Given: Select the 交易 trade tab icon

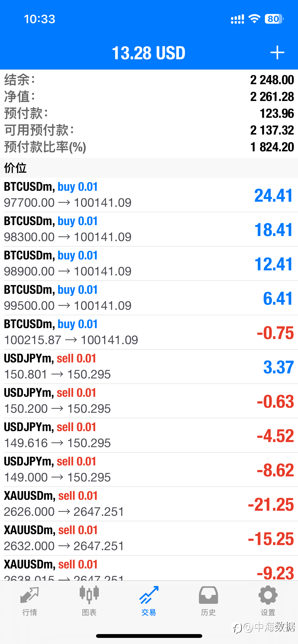Looking at the screenshot, I should pyautogui.click(x=149, y=595).
